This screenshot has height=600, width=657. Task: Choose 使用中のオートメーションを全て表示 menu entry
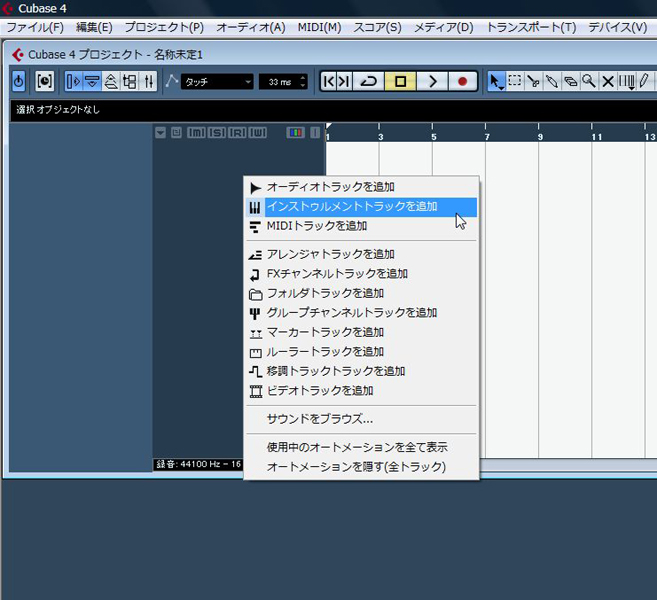coord(362,447)
